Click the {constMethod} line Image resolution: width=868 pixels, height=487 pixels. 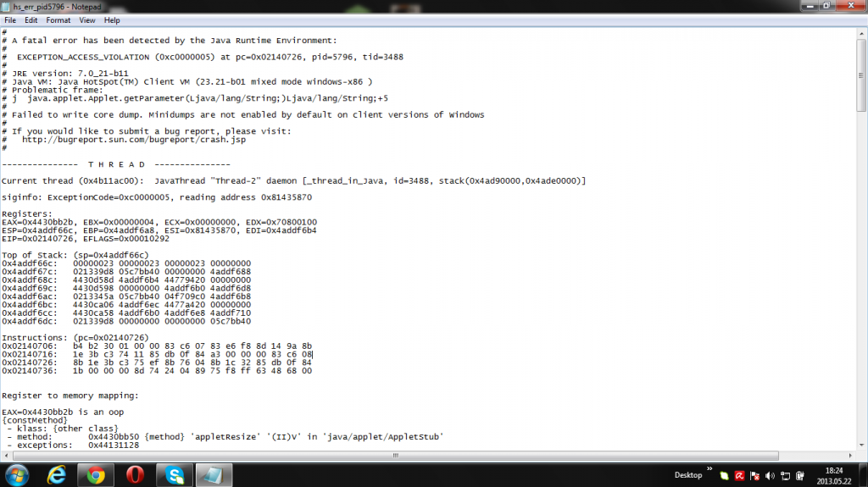click(34, 420)
